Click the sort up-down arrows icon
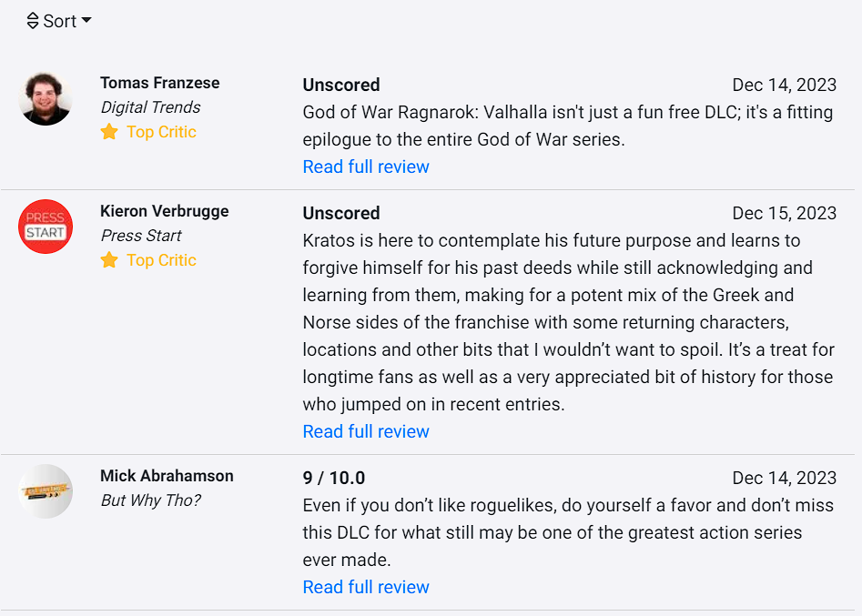862x616 pixels. pos(33,21)
